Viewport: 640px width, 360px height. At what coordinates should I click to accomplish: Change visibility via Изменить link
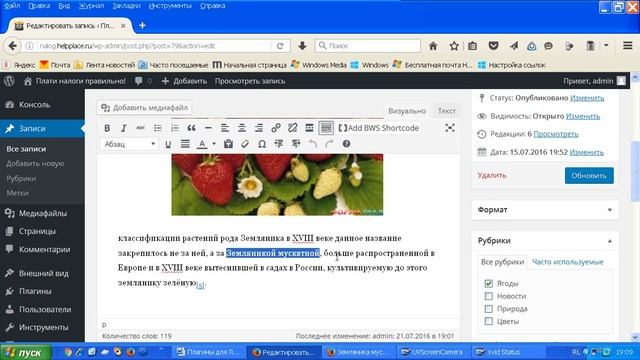point(583,116)
